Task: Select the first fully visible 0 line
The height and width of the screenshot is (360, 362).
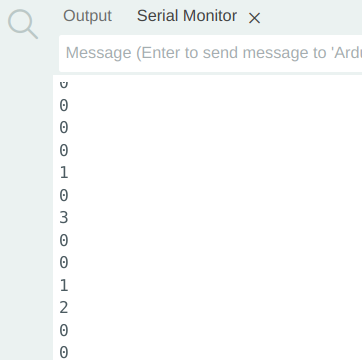Action: 64,105
